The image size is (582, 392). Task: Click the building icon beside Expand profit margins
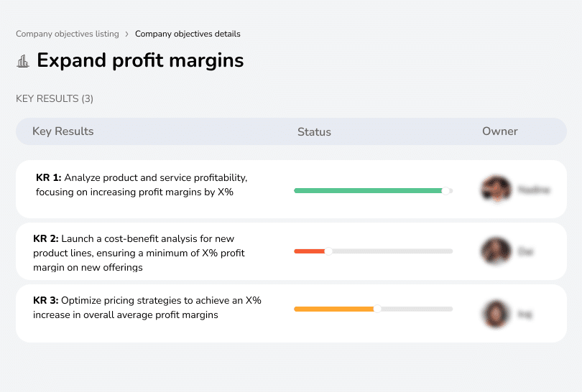[23, 61]
